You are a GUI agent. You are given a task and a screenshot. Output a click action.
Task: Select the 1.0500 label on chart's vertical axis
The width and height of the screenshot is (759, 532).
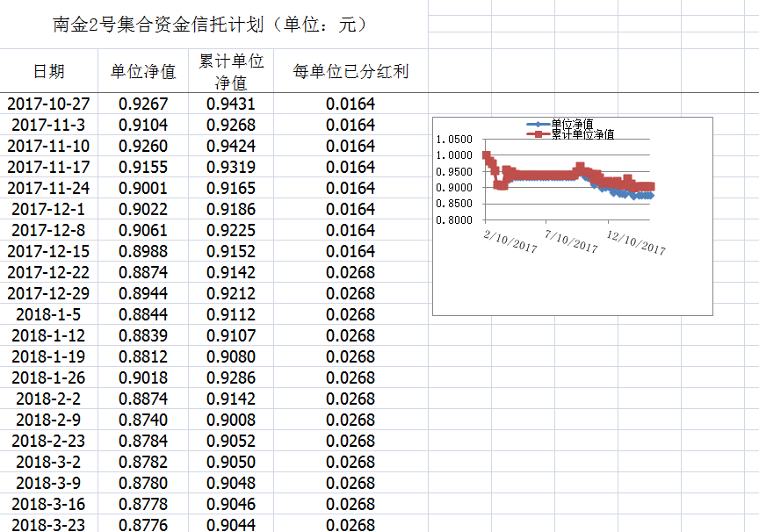(x=453, y=140)
